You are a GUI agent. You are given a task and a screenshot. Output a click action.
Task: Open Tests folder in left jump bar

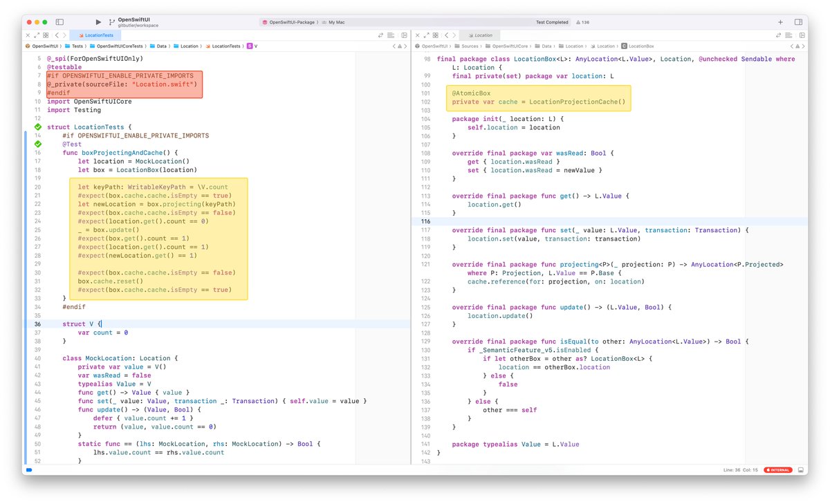point(75,46)
